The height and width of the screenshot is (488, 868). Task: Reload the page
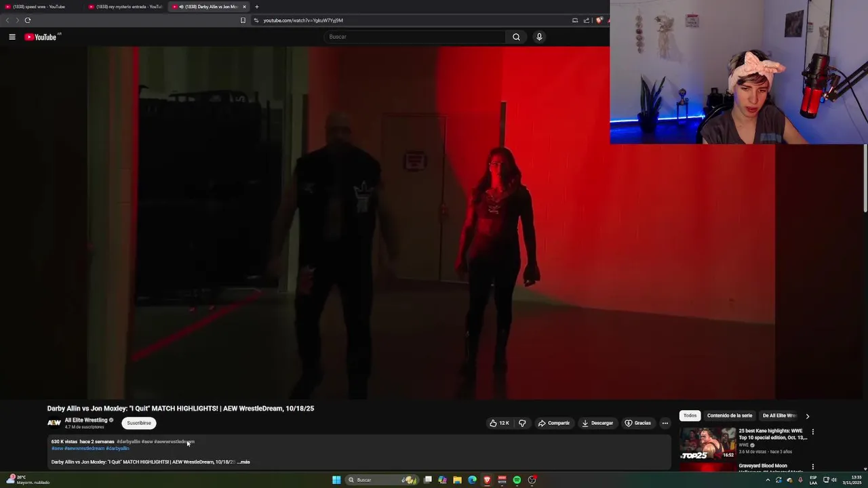pos(28,20)
